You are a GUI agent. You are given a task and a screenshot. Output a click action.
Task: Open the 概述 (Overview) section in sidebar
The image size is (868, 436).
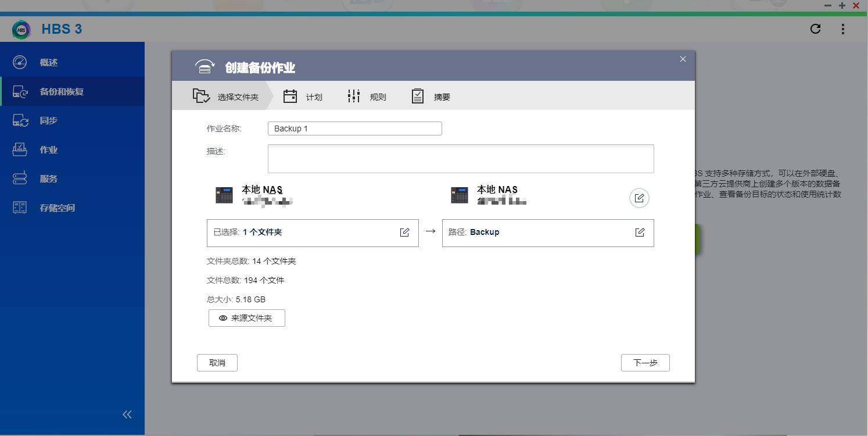point(49,62)
